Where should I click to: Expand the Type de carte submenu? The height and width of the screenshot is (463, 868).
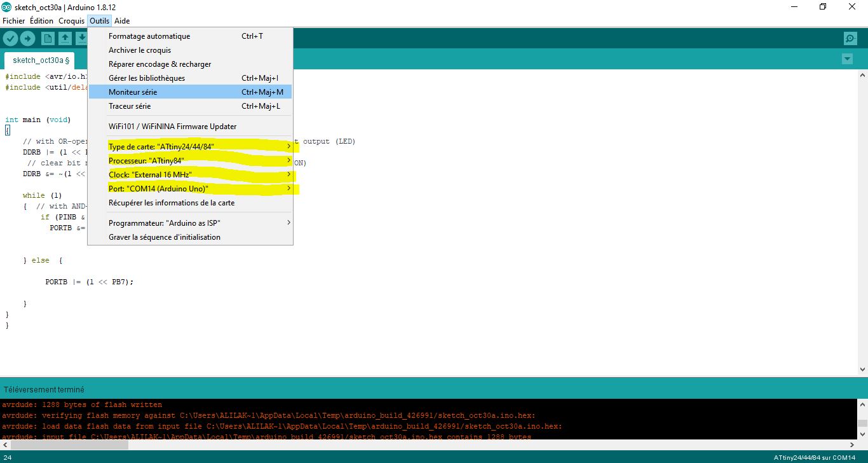[191, 147]
